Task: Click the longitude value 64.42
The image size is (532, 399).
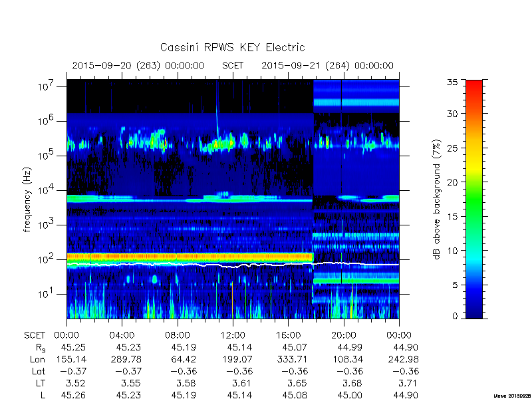Action: [184, 359]
